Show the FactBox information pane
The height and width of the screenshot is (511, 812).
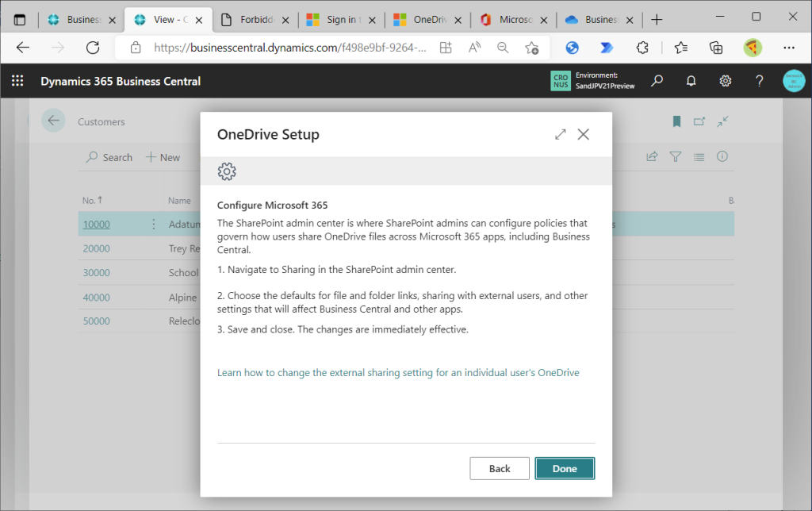coord(722,156)
